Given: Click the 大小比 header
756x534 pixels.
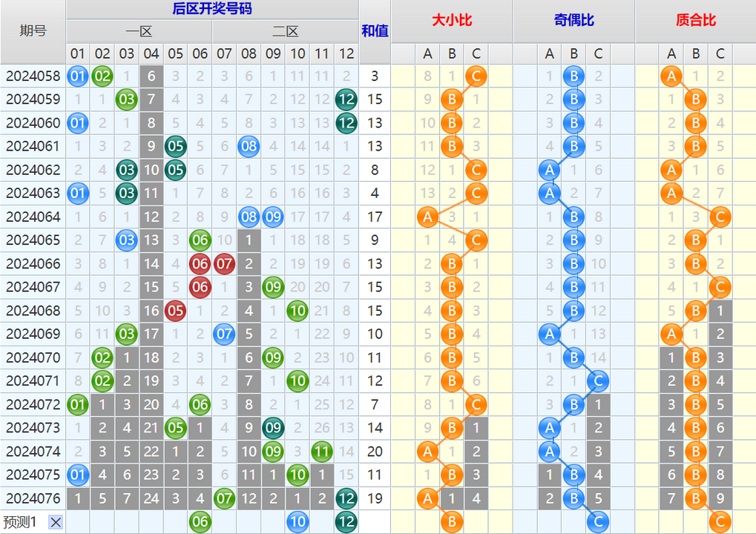Looking at the screenshot, I should pyautogui.click(x=452, y=21).
